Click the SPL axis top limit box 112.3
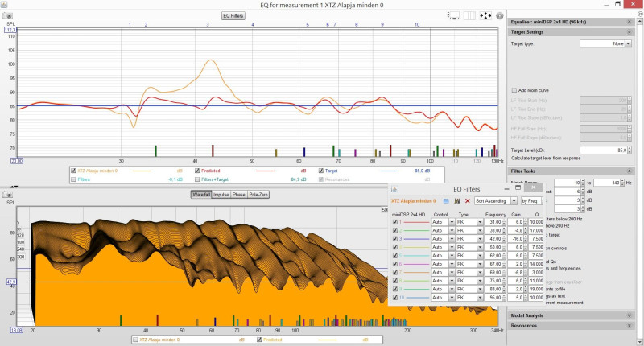Screen dimensions: 644x346 (x=10, y=30)
